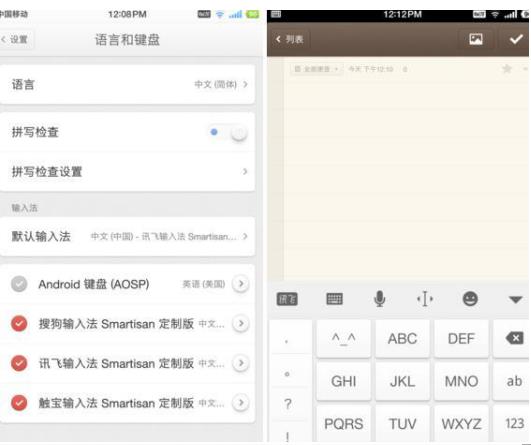Open the emoji smiley face panel
531x445 pixels.
point(470,299)
